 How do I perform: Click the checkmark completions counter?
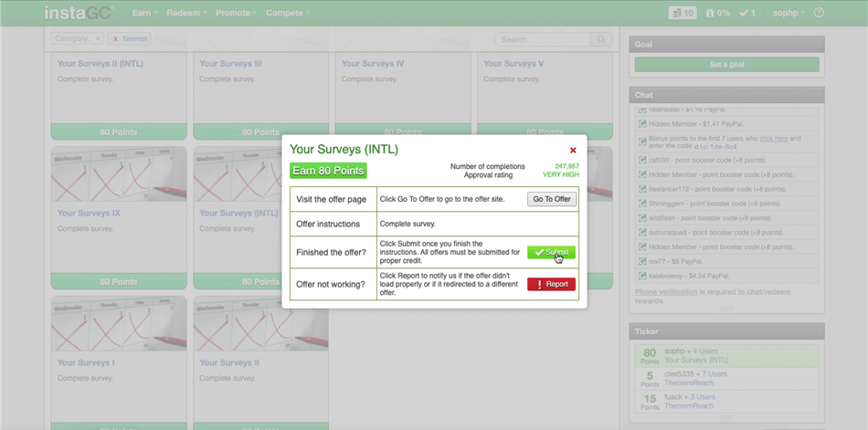pyautogui.click(x=747, y=13)
